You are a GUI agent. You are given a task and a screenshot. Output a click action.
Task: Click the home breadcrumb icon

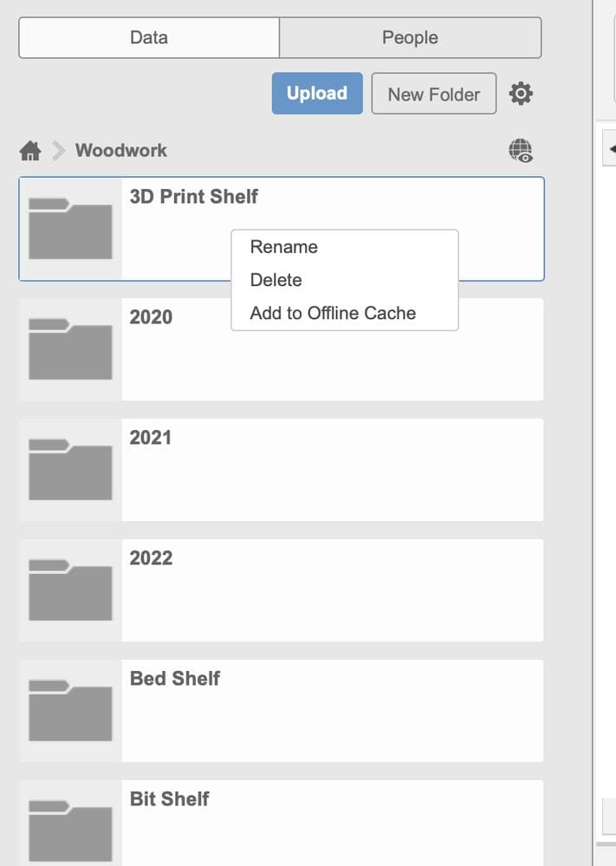tap(30, 150)
